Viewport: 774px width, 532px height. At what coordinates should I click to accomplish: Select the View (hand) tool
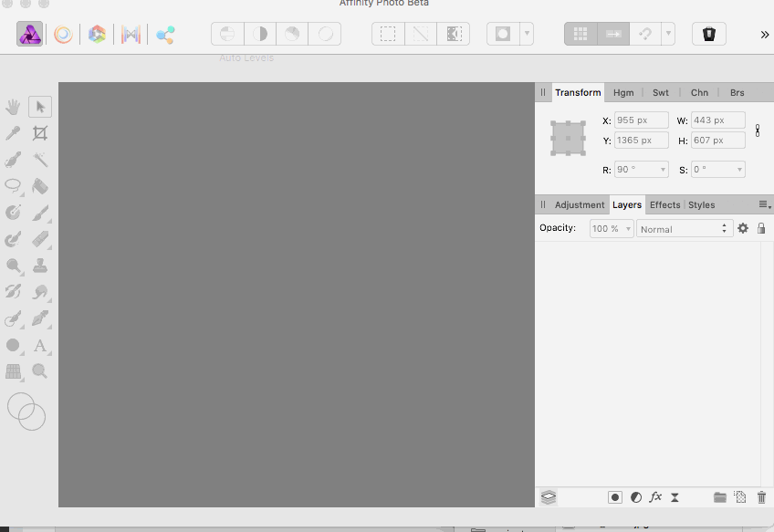coord(13,107)
